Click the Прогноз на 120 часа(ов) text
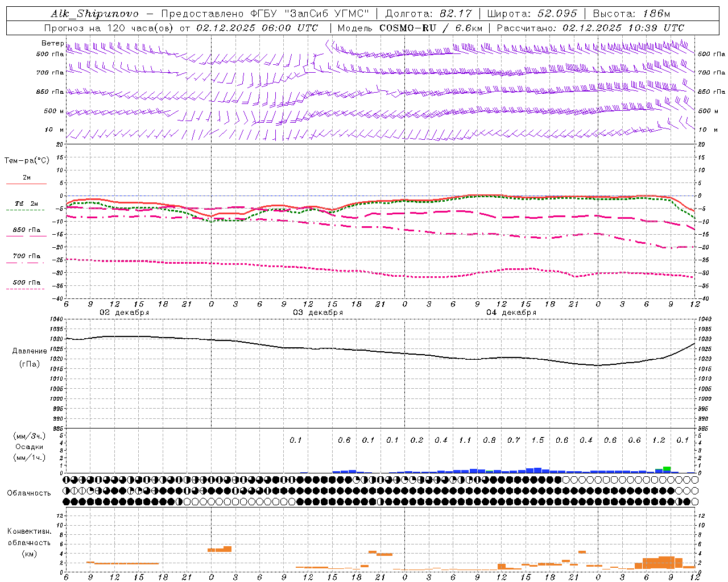The image size is (728, 582). [109, 28]
